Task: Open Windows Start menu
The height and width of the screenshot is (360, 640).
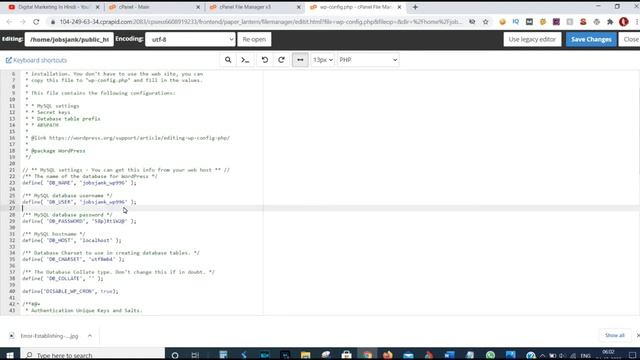Action: point(10,355)
